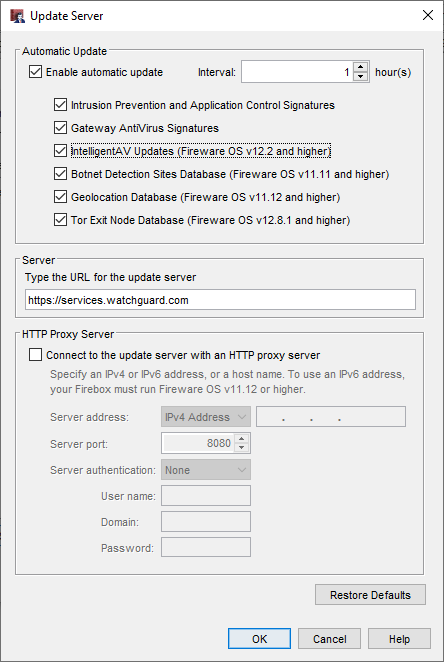Image resolution: width=444 pixels, height=662 pixels.
Task: Click the update server URL field
Action: 220,300
